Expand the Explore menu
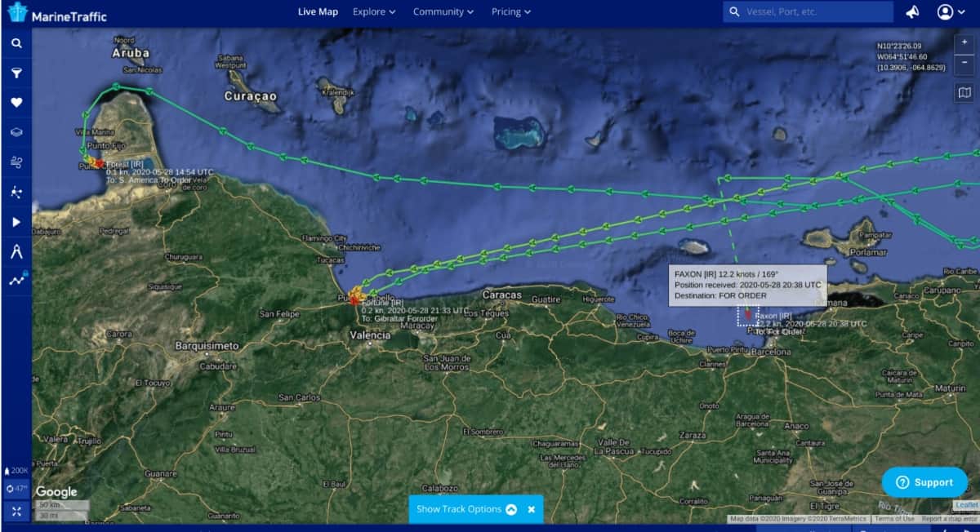Viewport: 980px width, 532px height. coord(374,12)
